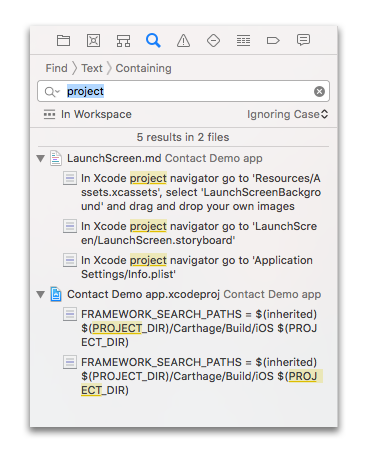
Task: Click the xcodeproj blue file icon
Action: click(x=56, y=294)
